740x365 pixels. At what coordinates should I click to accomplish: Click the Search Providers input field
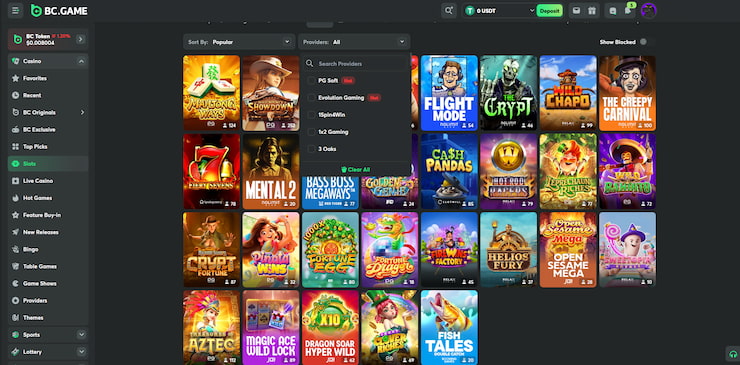tap(354, 63)
